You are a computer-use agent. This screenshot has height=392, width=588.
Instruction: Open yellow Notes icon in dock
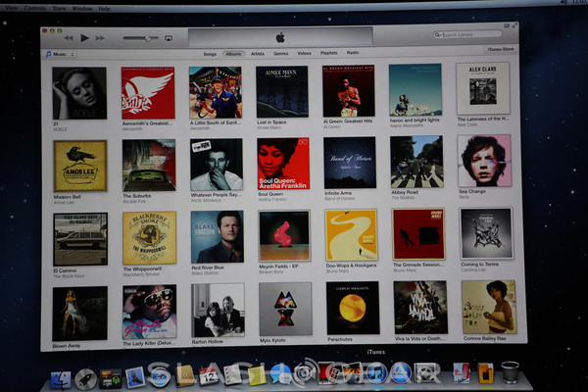(x=257, y=375)
